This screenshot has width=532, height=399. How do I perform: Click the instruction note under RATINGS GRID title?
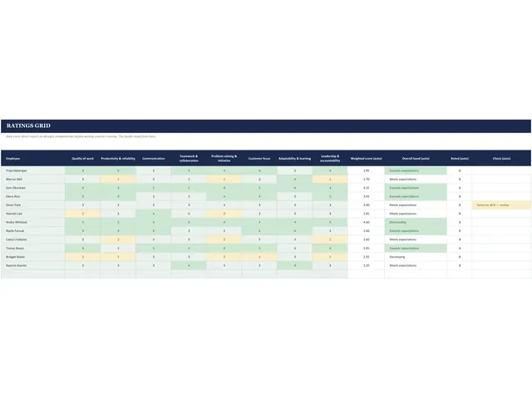tap(81, 136)
